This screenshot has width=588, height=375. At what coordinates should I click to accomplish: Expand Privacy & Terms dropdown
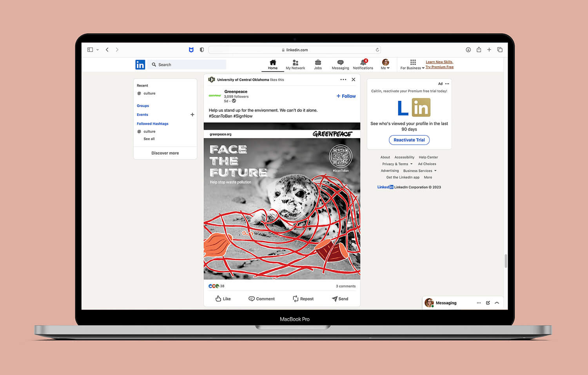click(x=397, y=164)
